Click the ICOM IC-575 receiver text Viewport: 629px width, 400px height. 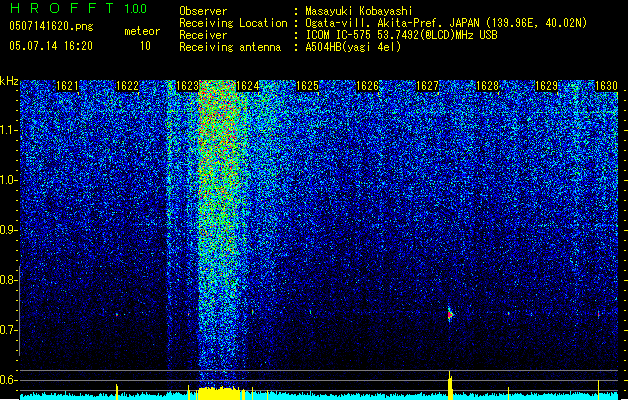pos(401,35)
